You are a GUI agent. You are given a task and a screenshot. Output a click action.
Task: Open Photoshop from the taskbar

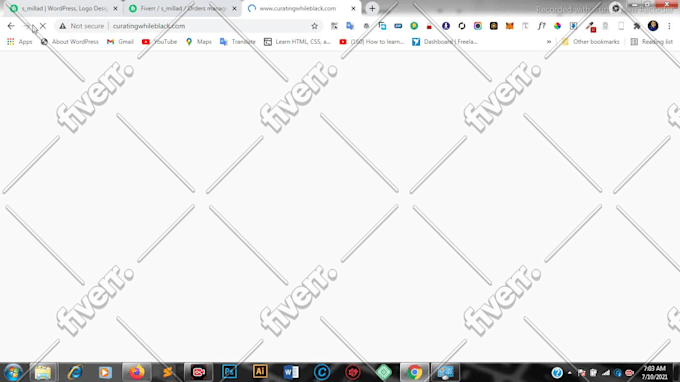(x=229, y=372)
